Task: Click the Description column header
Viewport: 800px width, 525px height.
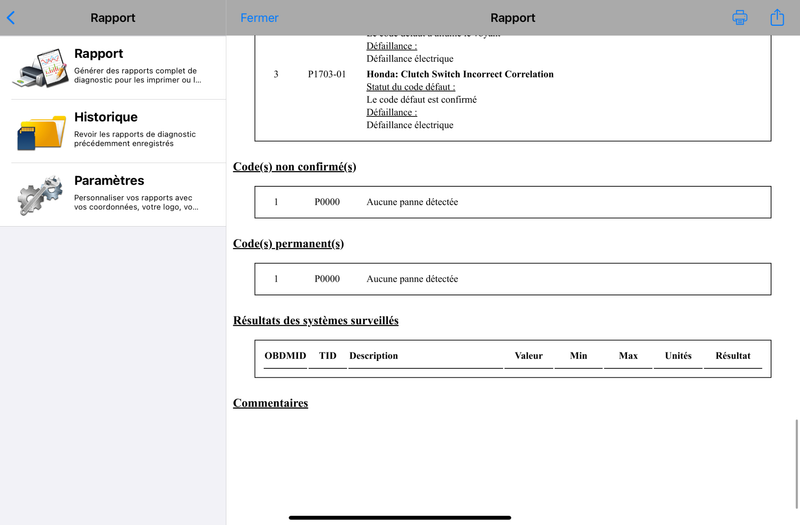Action: [373, 356]
